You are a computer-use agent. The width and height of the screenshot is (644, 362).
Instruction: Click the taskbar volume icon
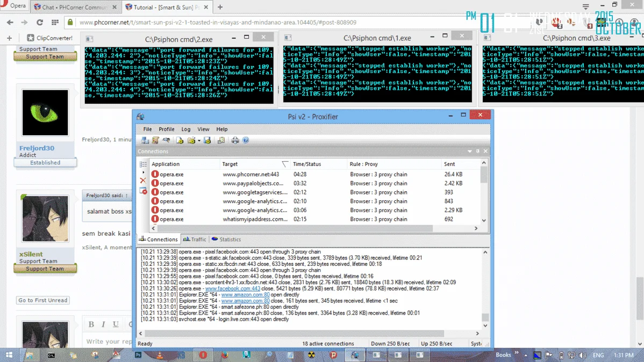[x=582, y=356]
